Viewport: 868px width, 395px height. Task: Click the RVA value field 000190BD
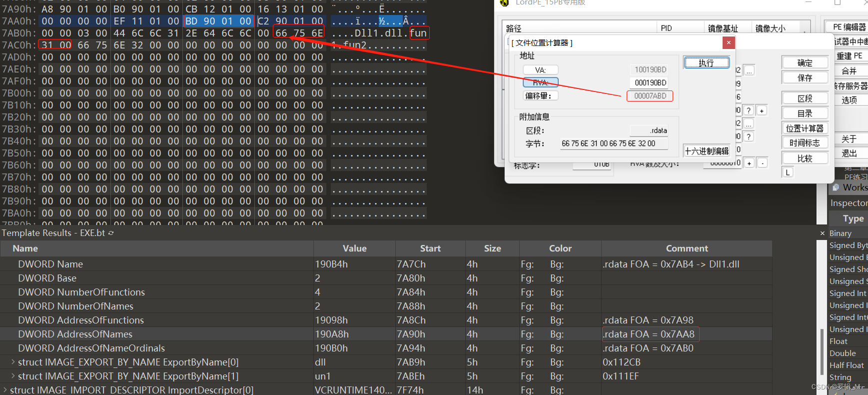tap(650, 82)
